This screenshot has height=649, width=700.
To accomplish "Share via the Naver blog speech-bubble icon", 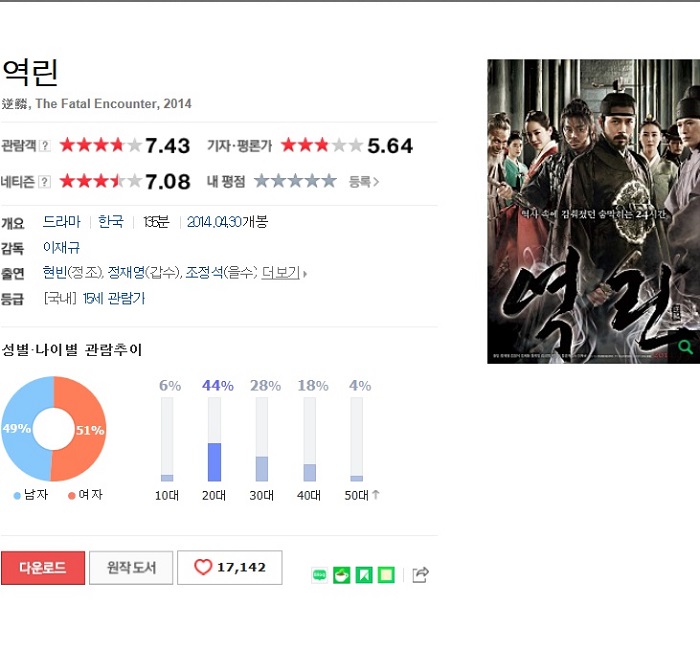I will coord(319,575).
